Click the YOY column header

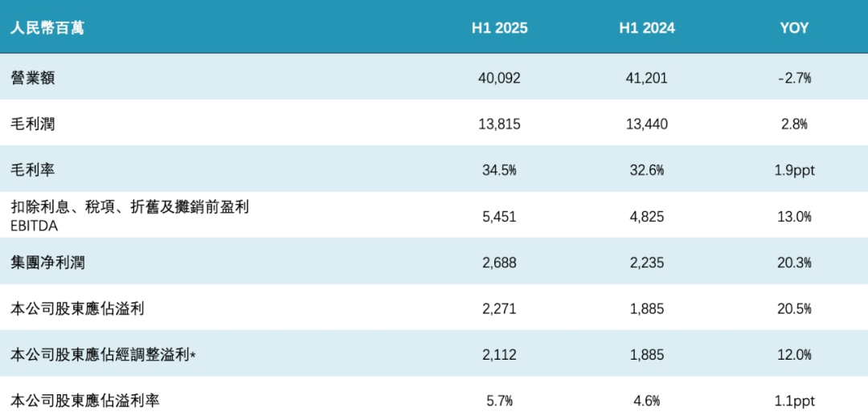coord(793,28)
